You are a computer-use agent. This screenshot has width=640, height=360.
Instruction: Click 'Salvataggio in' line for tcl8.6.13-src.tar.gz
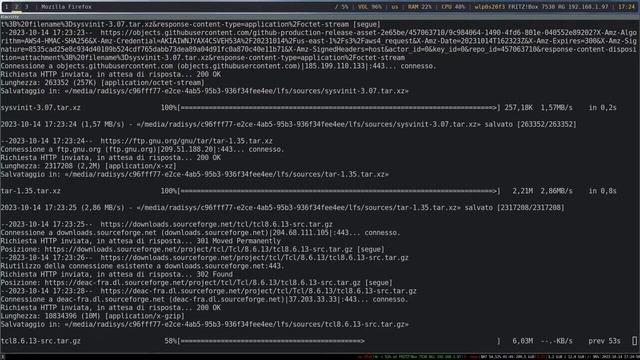point(204,324)
